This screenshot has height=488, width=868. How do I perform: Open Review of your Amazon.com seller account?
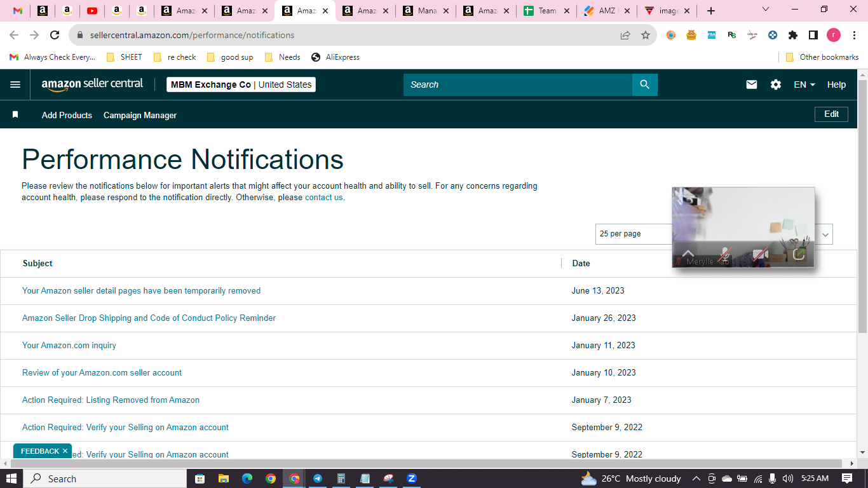tap(102, 373)
